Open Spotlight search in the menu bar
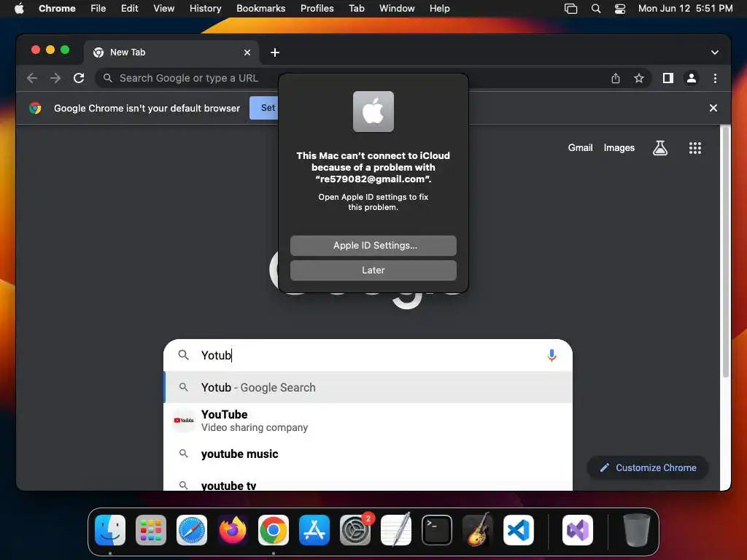The width and height of the screenshot is (747, 560). pyautogui.click(x=595, y=9)
